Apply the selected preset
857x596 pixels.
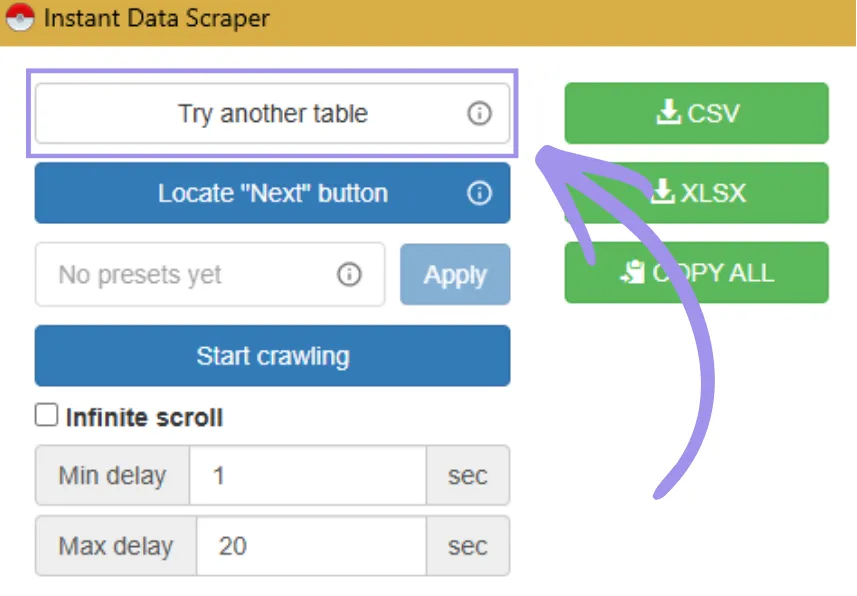click(455, 274)
